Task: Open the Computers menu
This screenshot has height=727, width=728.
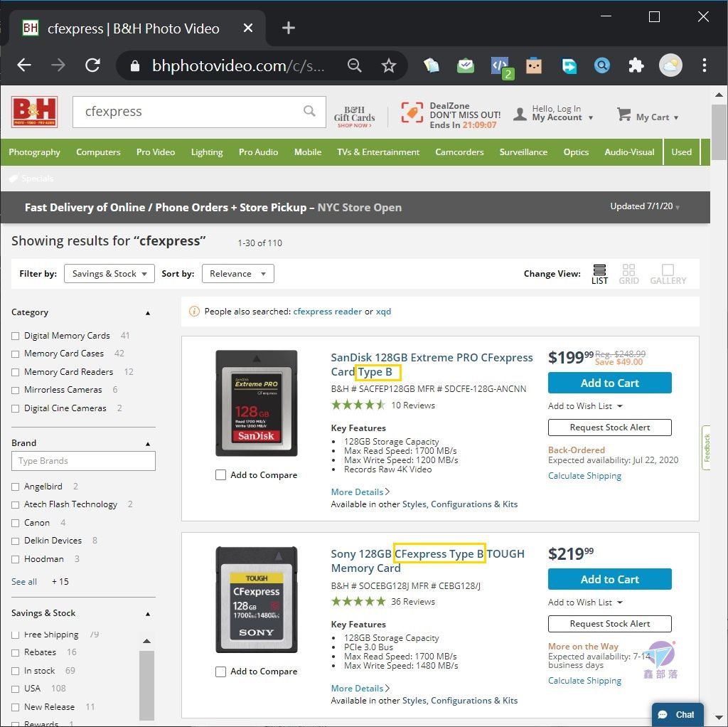Action: (x=98, y=152)
